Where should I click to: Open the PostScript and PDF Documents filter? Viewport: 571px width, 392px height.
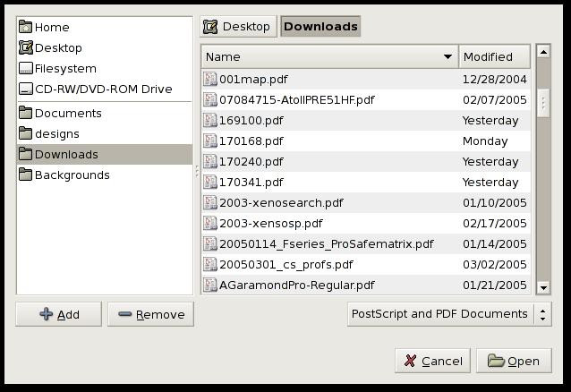coord(449,314)
